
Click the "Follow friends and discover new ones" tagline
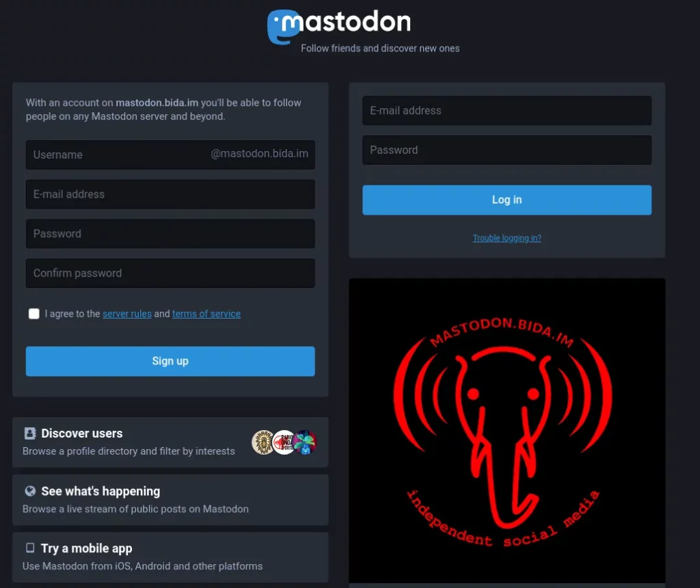[380, 49]
